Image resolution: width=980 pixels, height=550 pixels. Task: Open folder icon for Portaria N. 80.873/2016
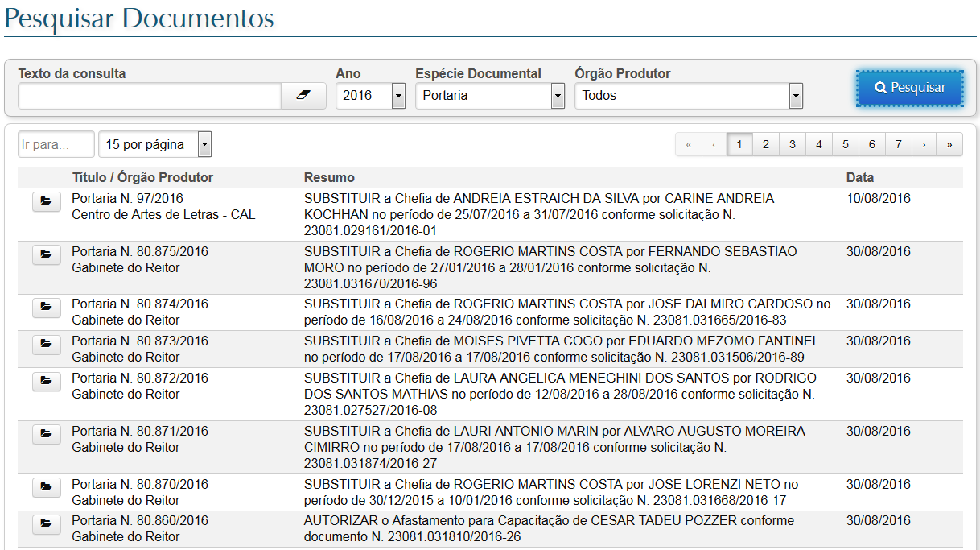pyautogui.click(x=46, y=344)
